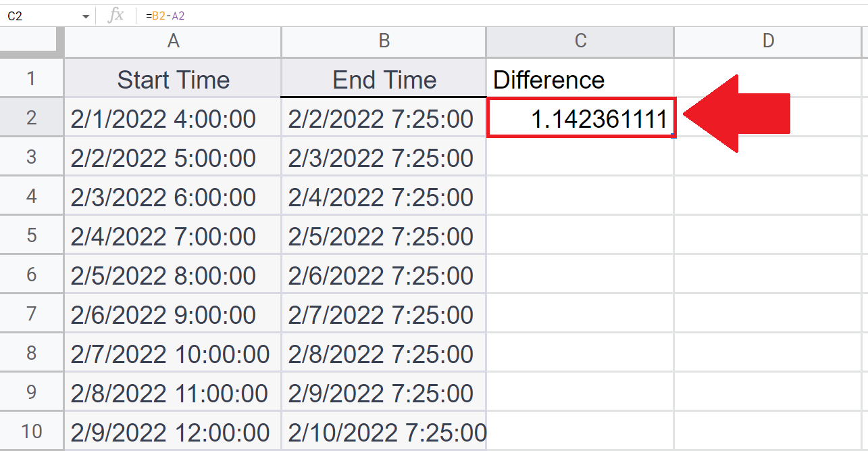The image size is (868, 451).
Task: Select cell with 2/9/2022 12:00:00
Action: click(x=173, y=431)
